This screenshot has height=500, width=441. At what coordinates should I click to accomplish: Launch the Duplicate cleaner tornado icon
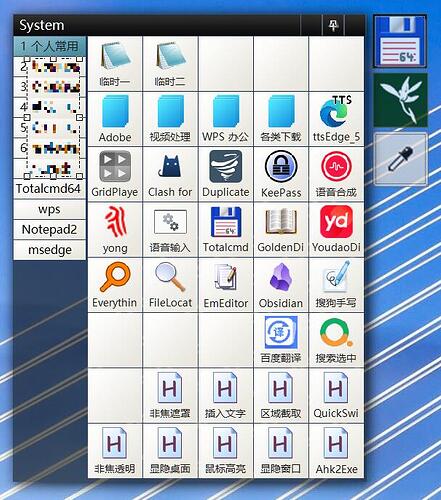click(x=226, y=174)
